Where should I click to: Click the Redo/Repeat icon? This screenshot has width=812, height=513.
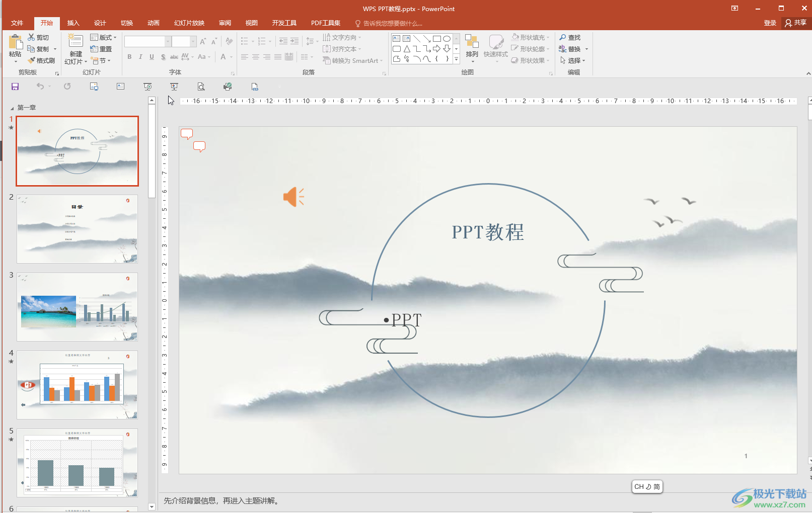[x=67, y=87]
